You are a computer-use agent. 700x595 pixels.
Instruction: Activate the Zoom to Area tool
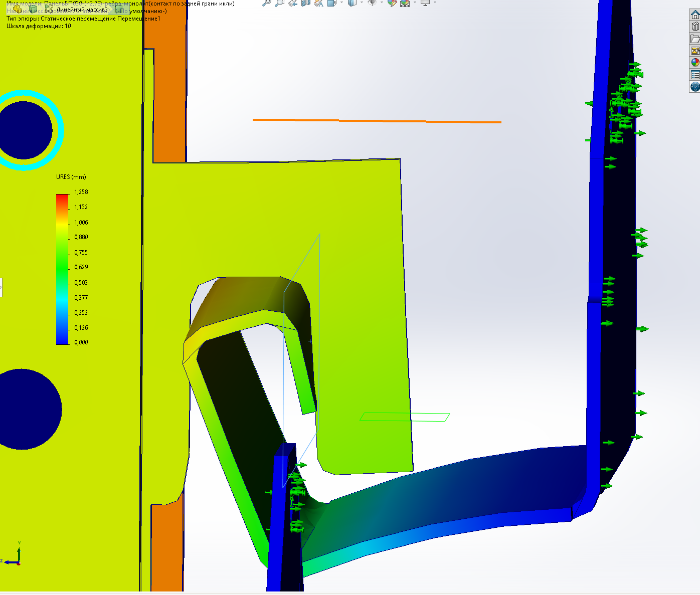(x=279, y=3)
